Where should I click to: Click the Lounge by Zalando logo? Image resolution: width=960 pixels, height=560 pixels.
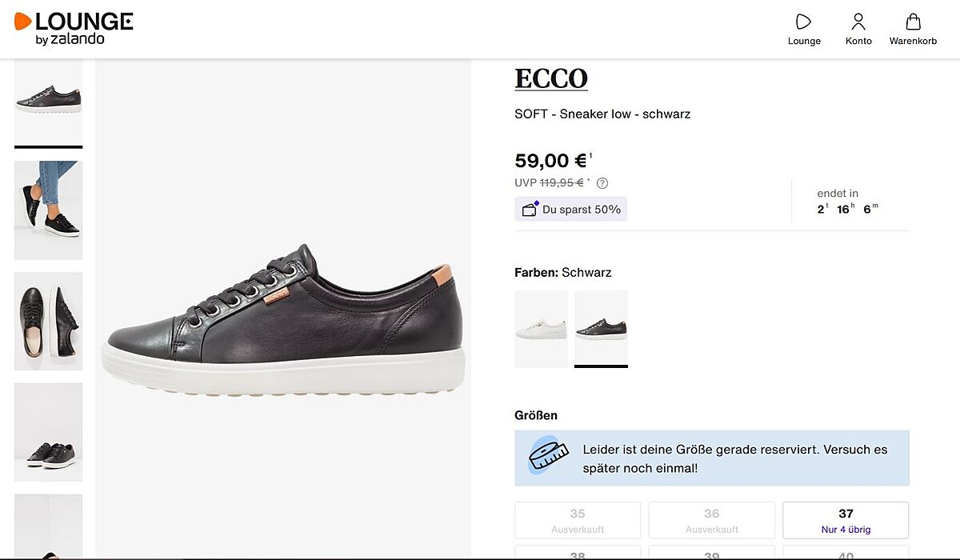pos(74,27)
